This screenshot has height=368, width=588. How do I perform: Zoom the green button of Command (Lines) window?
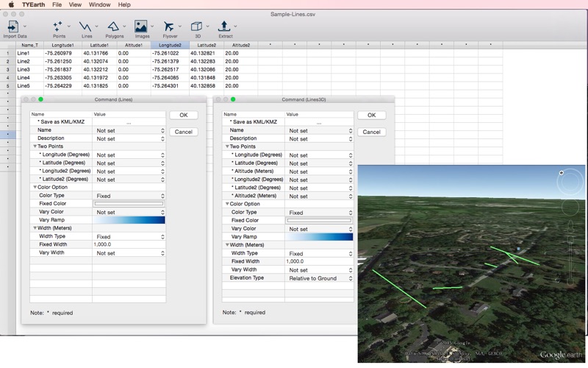point(41,99)
